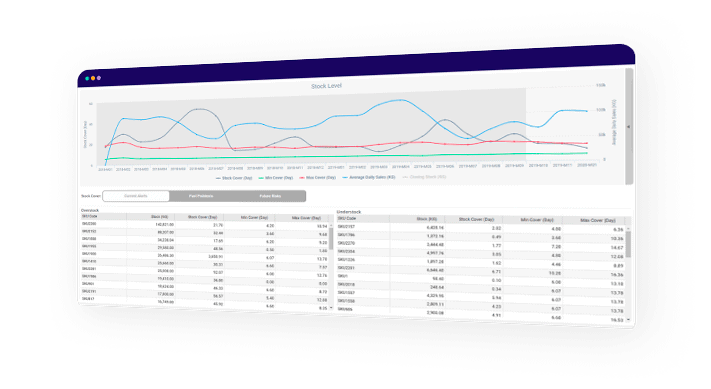Image resolution: width=711 pixels, height=389 pixels.
Task: Select Understock max cover cell 16.53
Action: 617,320
